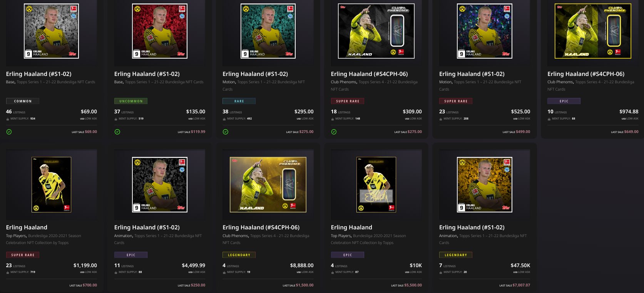Screen dimensions: 644x293
Task: Click mint supply icon showing 934
Action: pos(8,119)
